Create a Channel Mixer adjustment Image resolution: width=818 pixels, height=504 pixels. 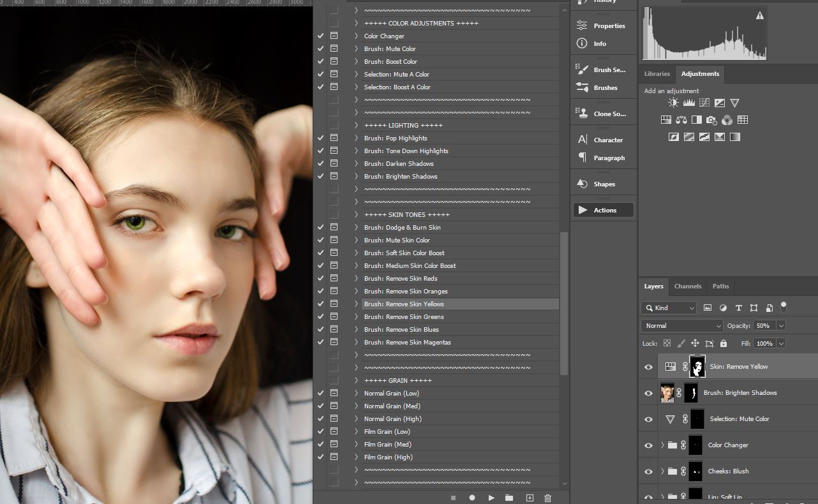(727, 120)
